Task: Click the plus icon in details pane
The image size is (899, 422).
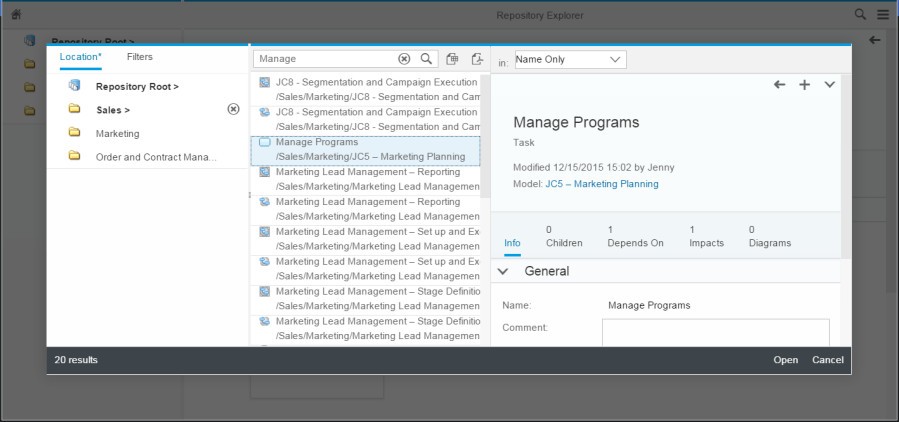Action: pyautogui.click(x=804, y=85)
